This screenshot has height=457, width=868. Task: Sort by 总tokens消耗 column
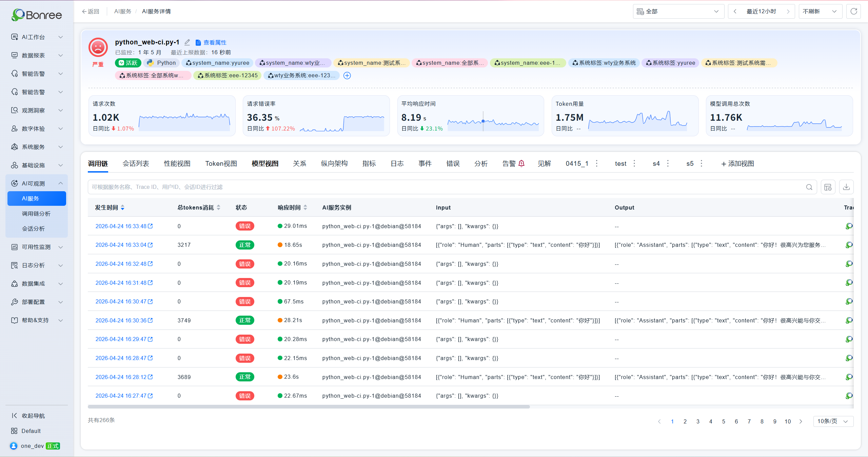coord(218,207)
